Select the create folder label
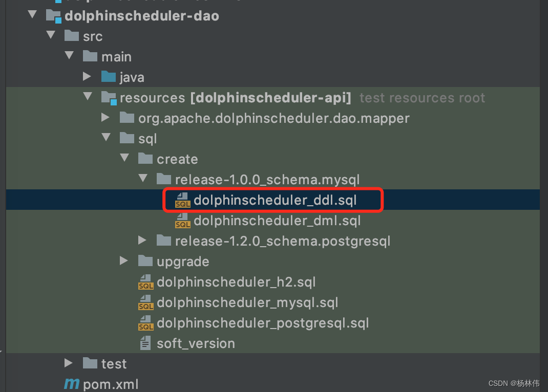The height and width of the screenshot is (392, 548). [x=177, y=160]
